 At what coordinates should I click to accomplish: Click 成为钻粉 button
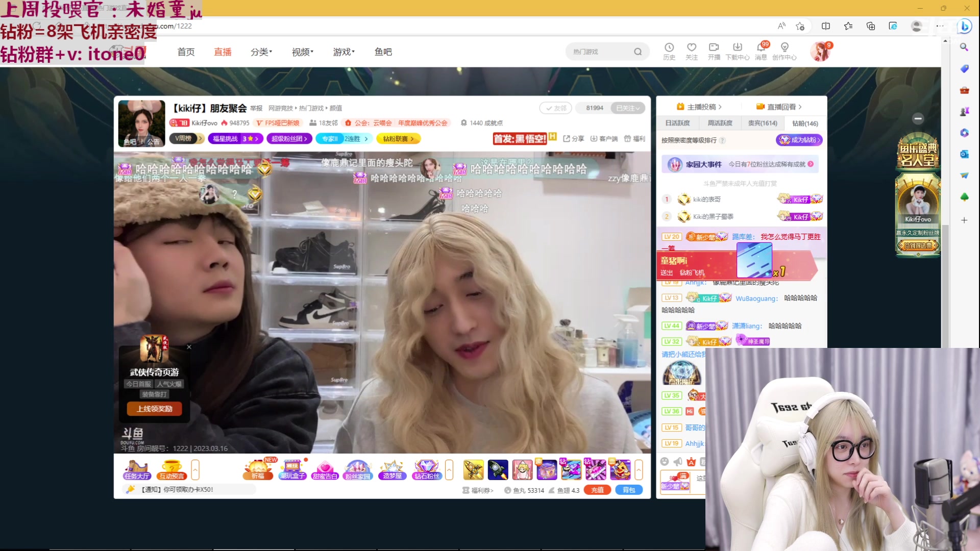coord(799,140)
